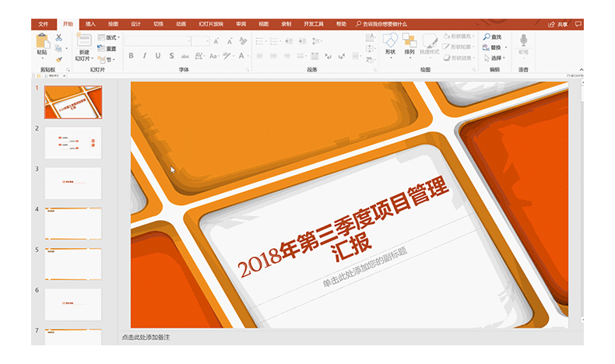Click the Copy icon in clipboard group

click(x=58, y=48)
